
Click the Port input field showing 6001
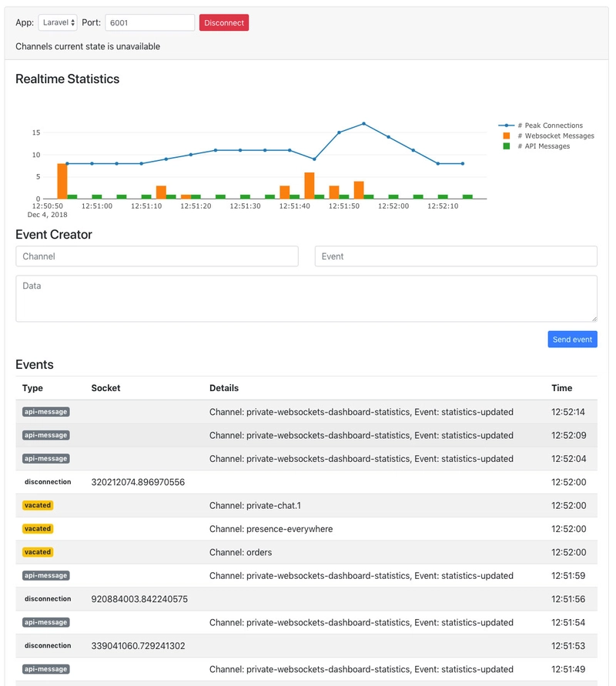[149, 23]
